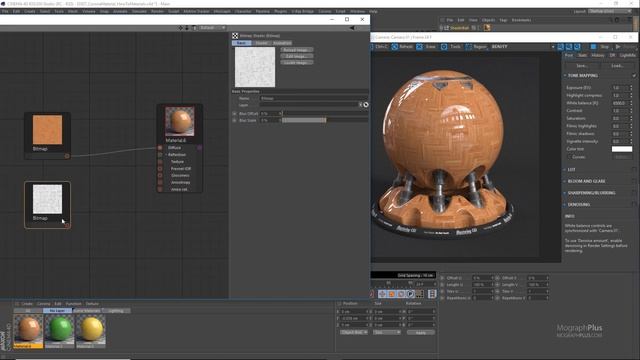This screenshot has width=640, height=360.
Task: Expand the Denoising section
Action: pyautogui.click(x=565, y=204)
